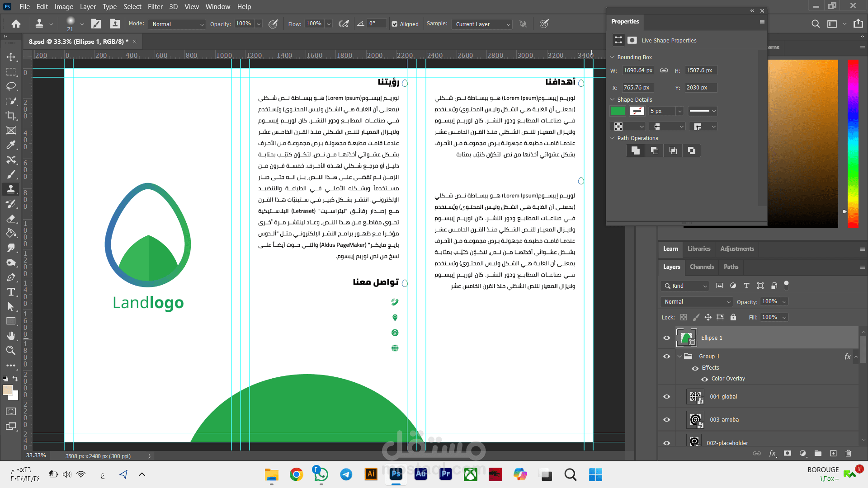Open the Filter menu

click(155, 7)
